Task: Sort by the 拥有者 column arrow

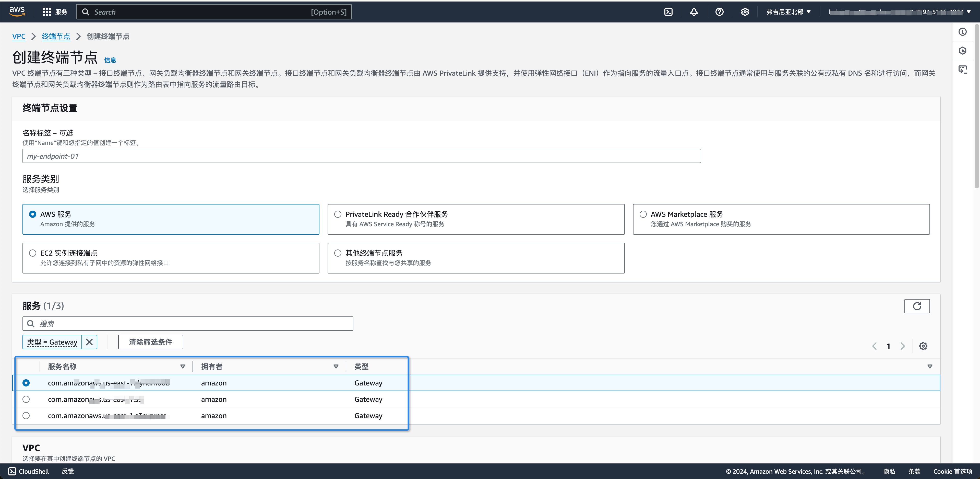Action: click(336, 367)
